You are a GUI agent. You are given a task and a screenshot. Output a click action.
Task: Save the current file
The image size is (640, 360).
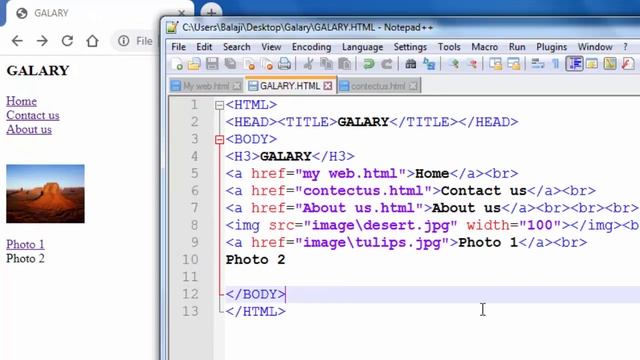pos(212,64)
